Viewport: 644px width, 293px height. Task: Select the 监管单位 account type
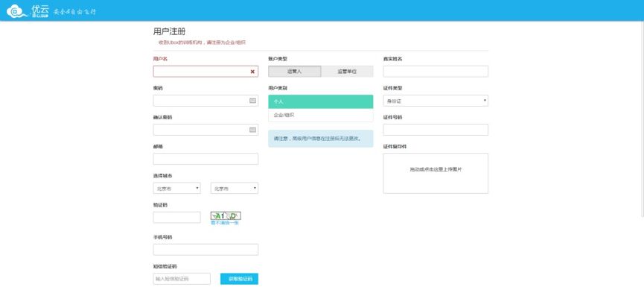pos(347,72)
